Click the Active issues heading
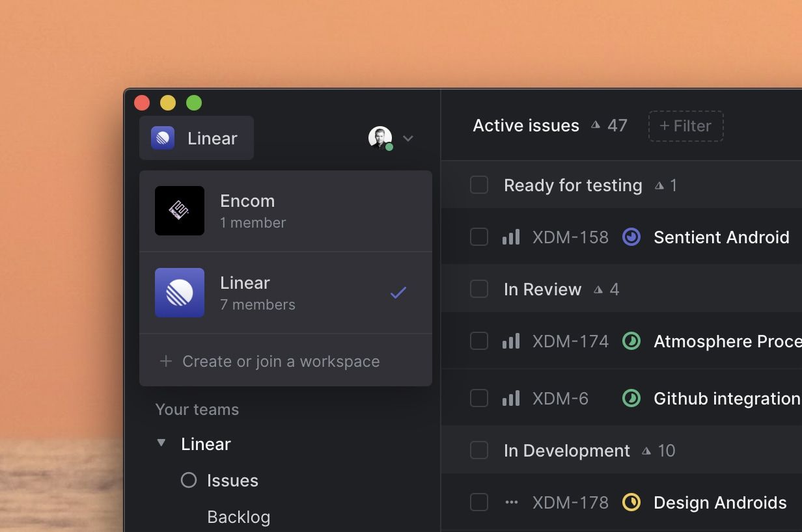This screenshot has height=532, width=802. 526,126
